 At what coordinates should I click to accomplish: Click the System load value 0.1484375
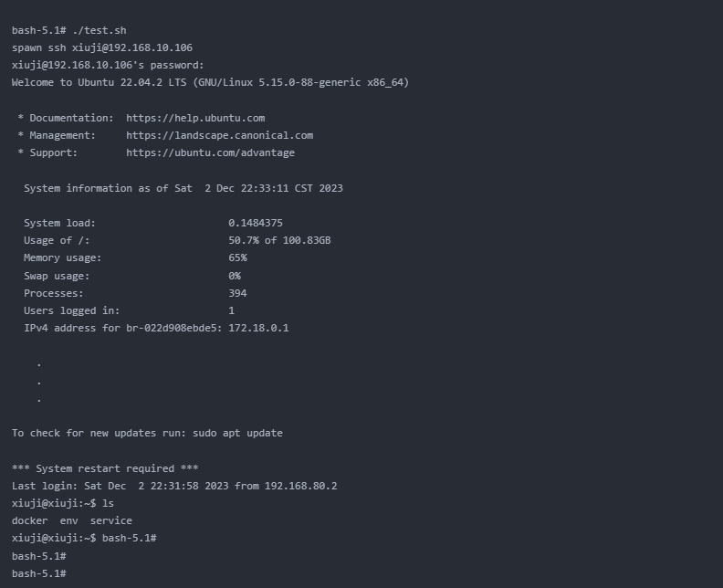tap(256, 223)
